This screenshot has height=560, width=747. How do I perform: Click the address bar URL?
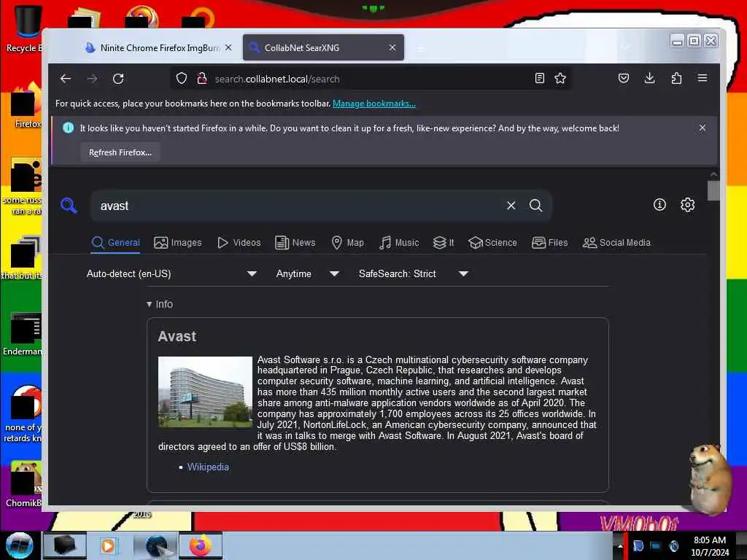[277, 79]
